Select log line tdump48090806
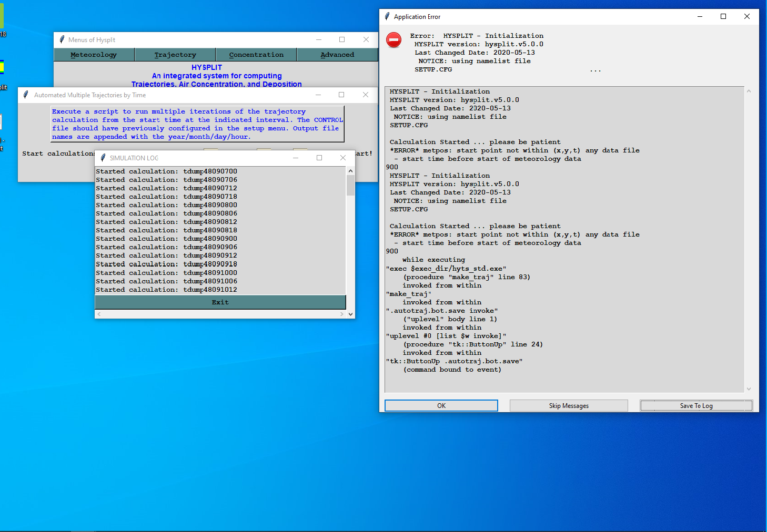The width and height of the screenshot is (767, 532). coord(167,213)
